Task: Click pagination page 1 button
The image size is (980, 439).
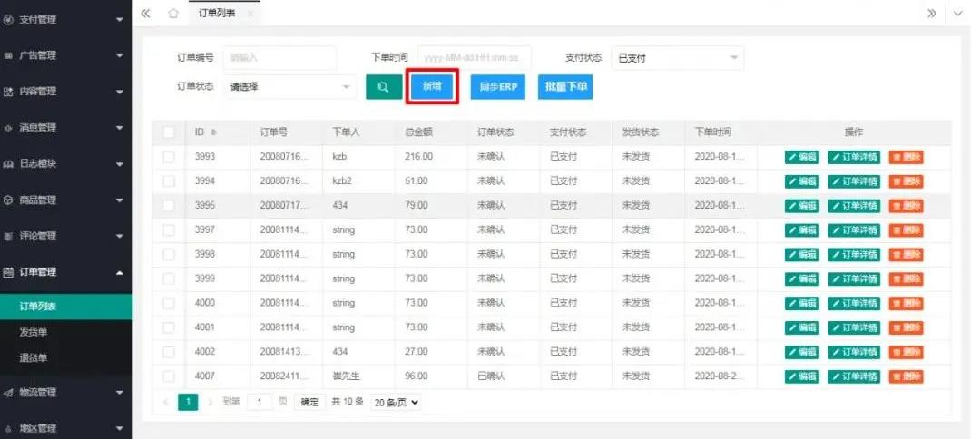Action: coord(188,402)
